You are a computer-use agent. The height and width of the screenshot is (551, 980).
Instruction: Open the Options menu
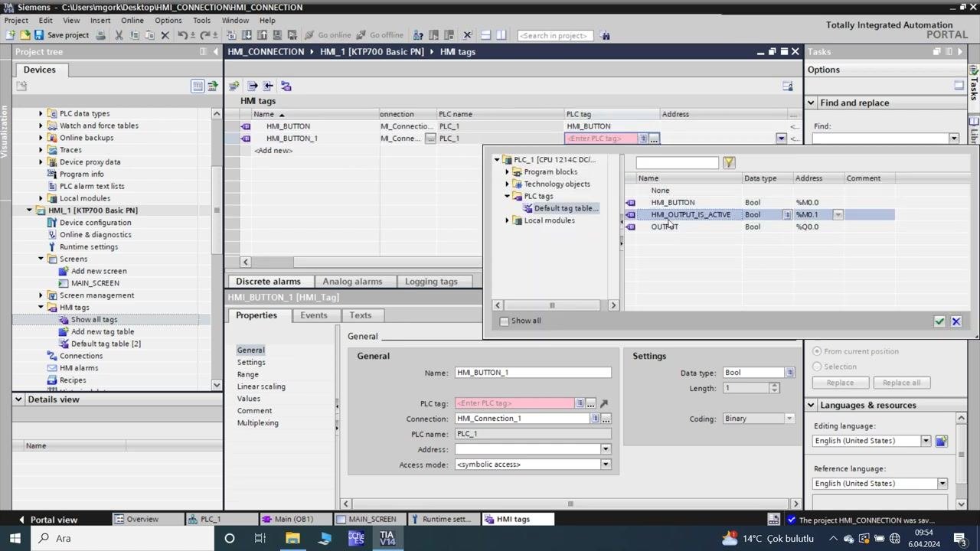tap(168, 21)
